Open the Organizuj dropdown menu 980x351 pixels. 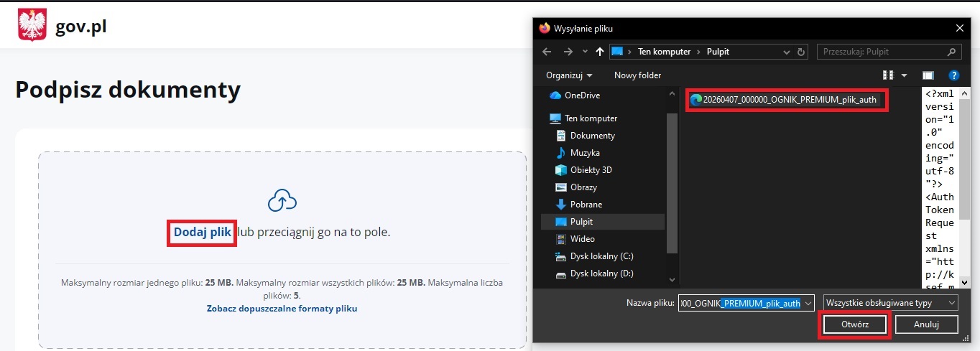tap(569, 75)
